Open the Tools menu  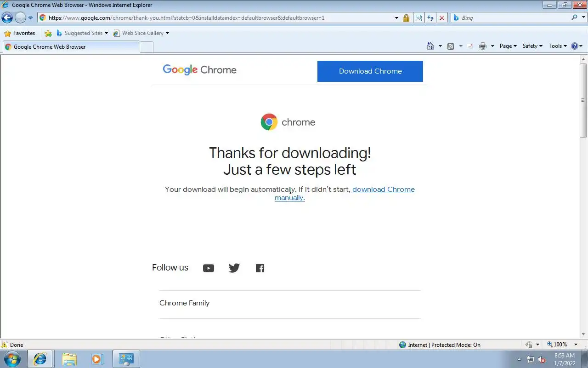pyautogui.click(x=557, y=46)
